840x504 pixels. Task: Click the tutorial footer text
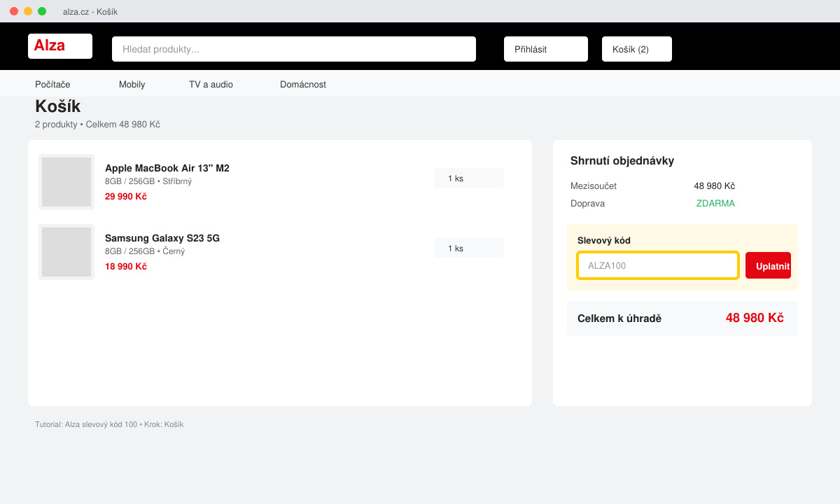[109, 424]
